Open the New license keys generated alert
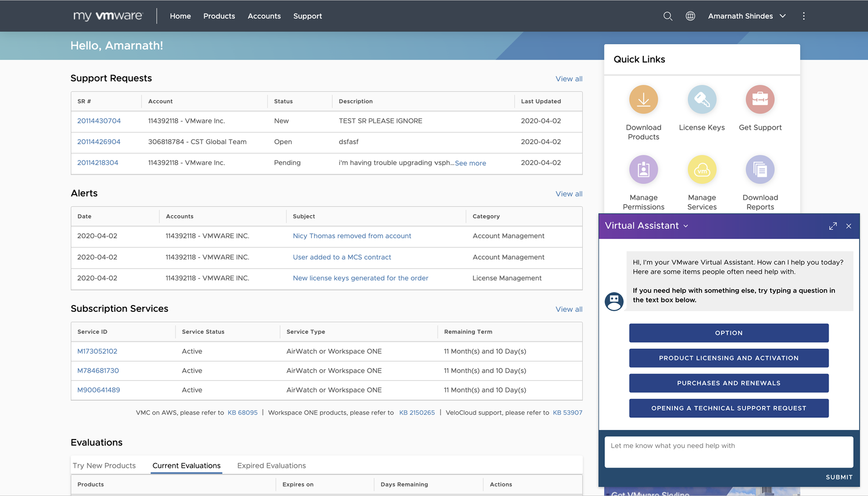Viewport: 868px width, 496px height. tap(360, 278)
